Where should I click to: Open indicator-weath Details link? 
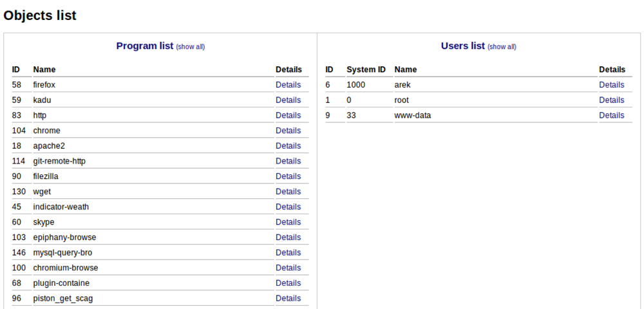[288, 207]
